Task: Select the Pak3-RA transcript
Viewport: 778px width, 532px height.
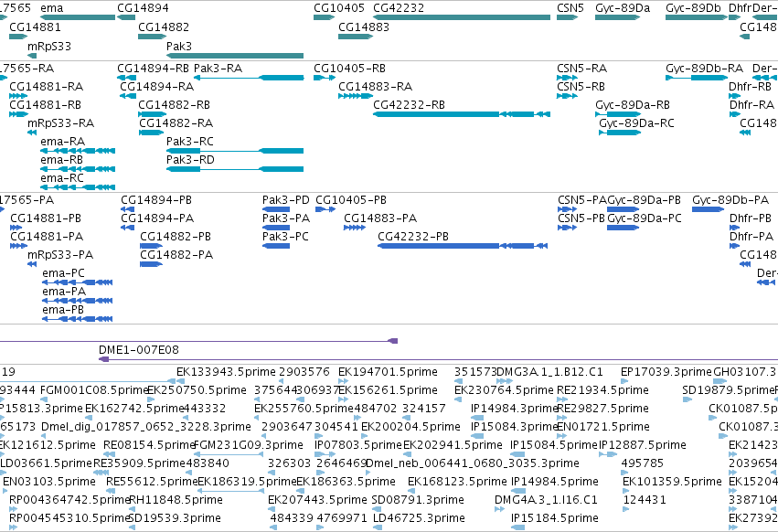Action: point(249,78)
